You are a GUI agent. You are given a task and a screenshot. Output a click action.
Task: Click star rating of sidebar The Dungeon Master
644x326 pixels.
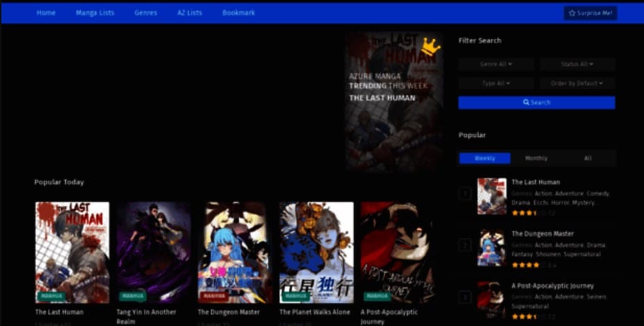point(530,265)
